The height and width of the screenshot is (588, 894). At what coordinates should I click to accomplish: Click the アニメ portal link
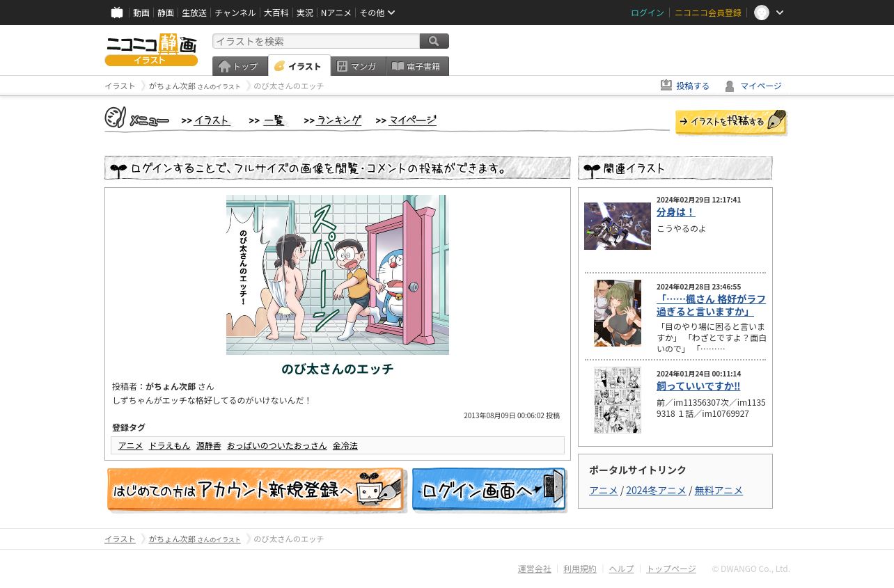pos(604,490)
